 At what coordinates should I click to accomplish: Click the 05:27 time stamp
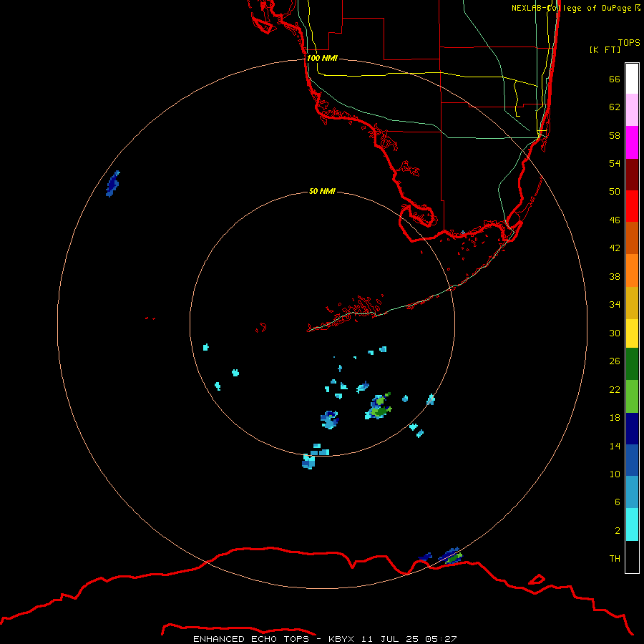tap(441, 639)
